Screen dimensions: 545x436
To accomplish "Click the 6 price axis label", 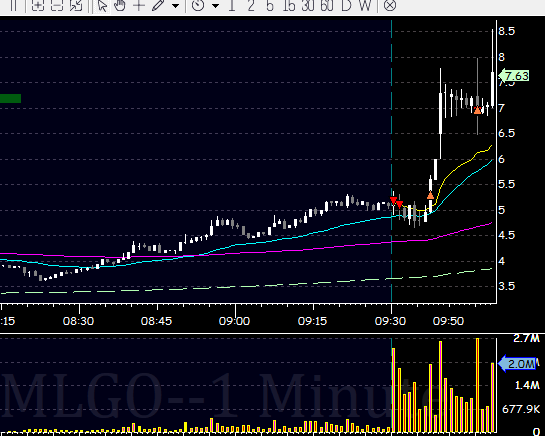I will [502, 159].
